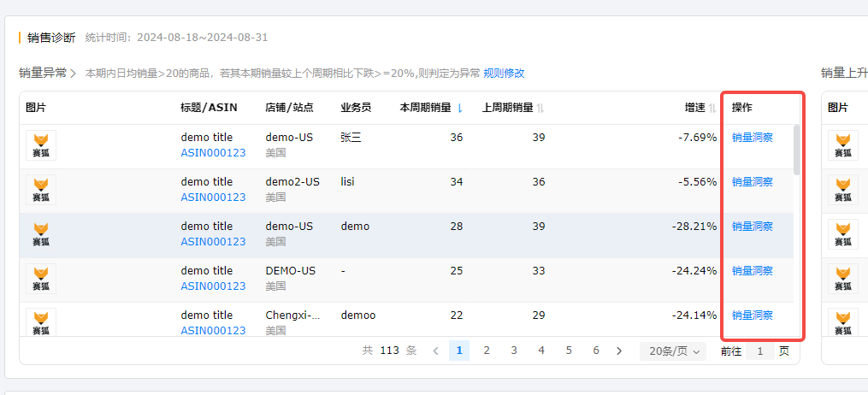Open product image for 张三's row
Image resolution: width=868 pixels, height=395 pixels.
pos(41,145)
